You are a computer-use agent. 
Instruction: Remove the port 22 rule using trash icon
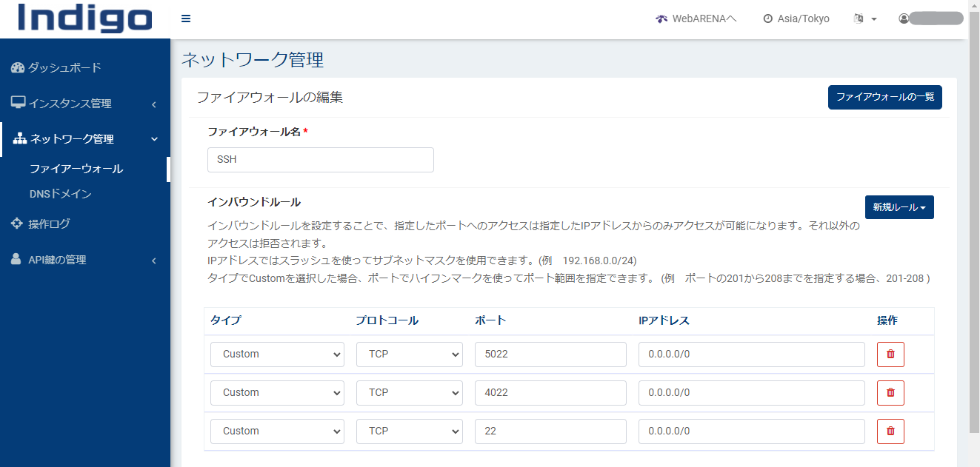[x=890, y=431]
